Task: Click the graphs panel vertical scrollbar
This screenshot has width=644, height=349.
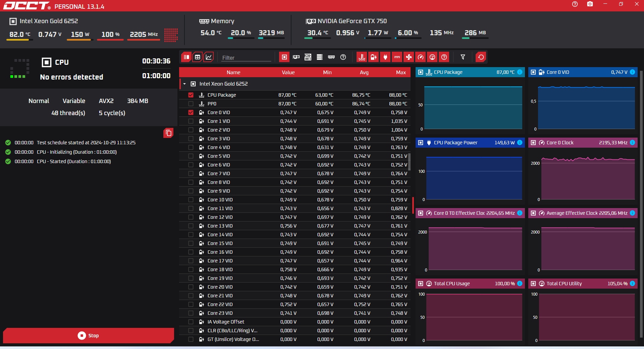Action: (x=641, y=204)
